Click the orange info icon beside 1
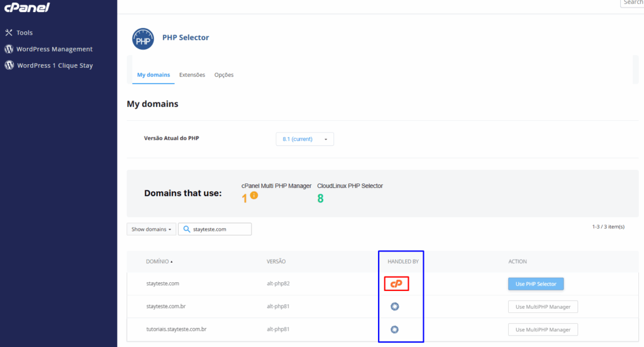This screenshot has height=347, width=644. coord(254,196)
